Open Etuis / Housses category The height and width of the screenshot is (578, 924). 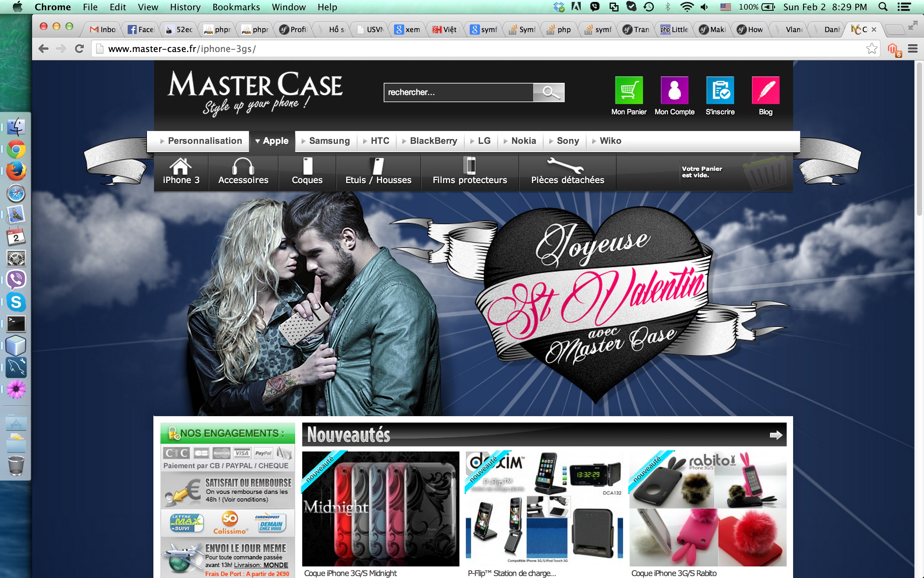click(x=378, y=172)
